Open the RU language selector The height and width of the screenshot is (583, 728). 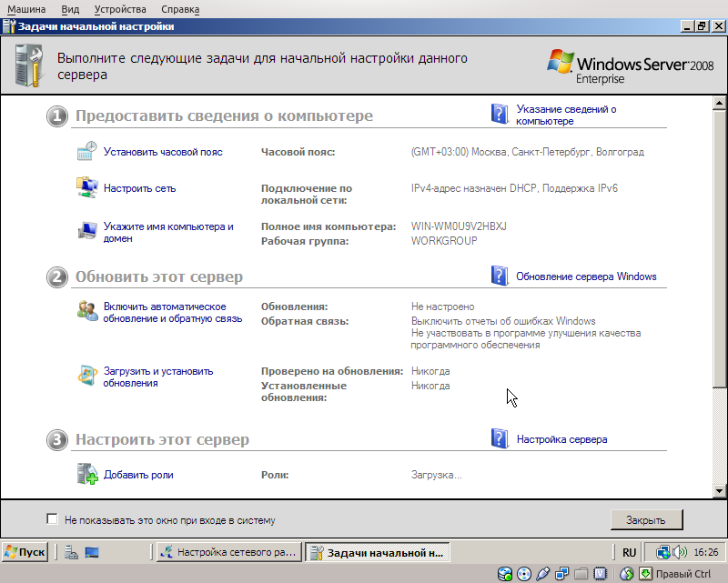coord(629,551)
